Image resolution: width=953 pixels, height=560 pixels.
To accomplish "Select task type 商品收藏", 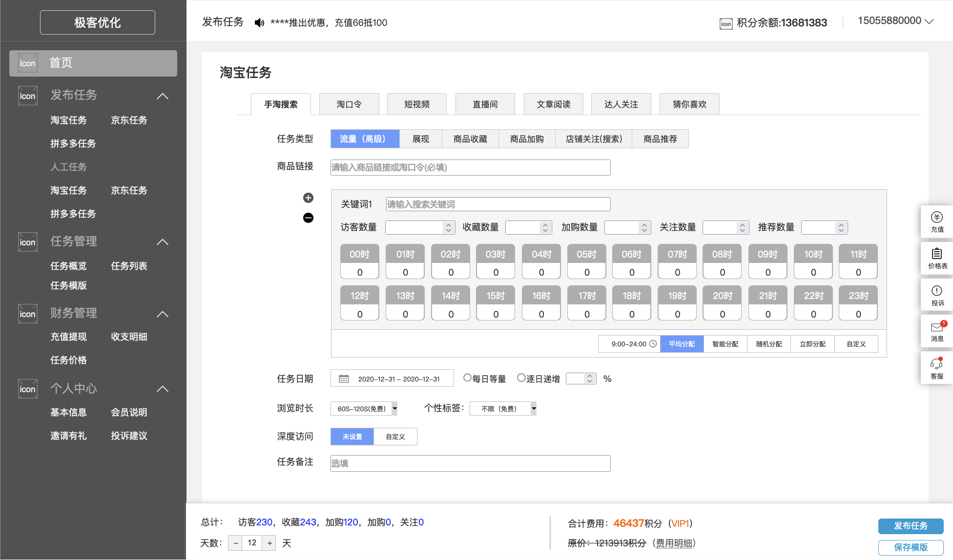I will (470, 139).
